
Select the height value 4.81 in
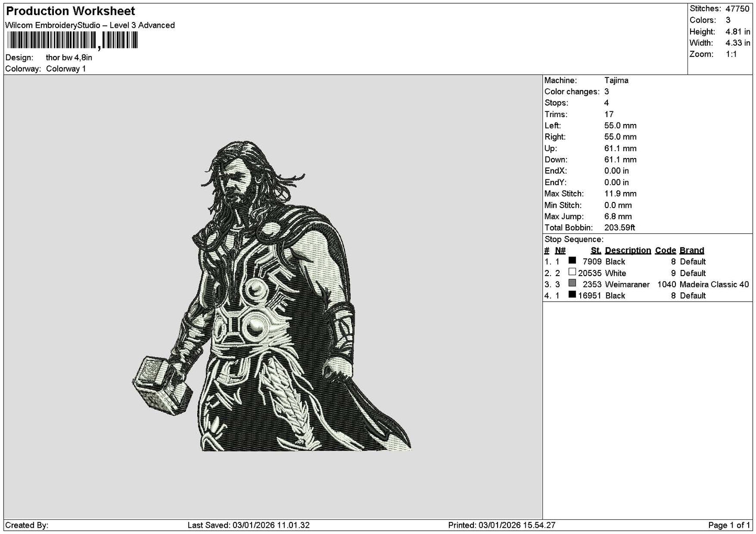click(x=738, y=32)
